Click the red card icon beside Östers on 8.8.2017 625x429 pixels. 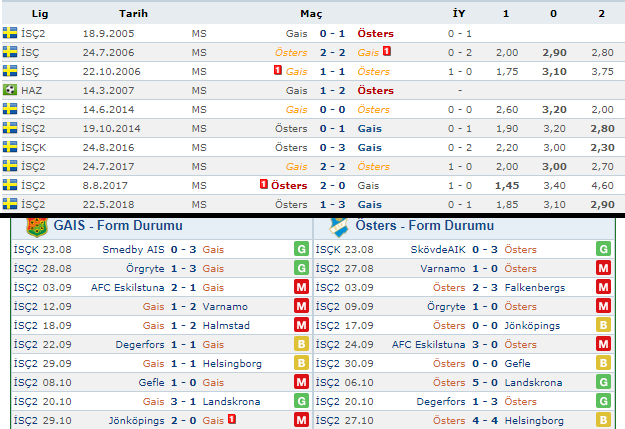pos(263,184)
